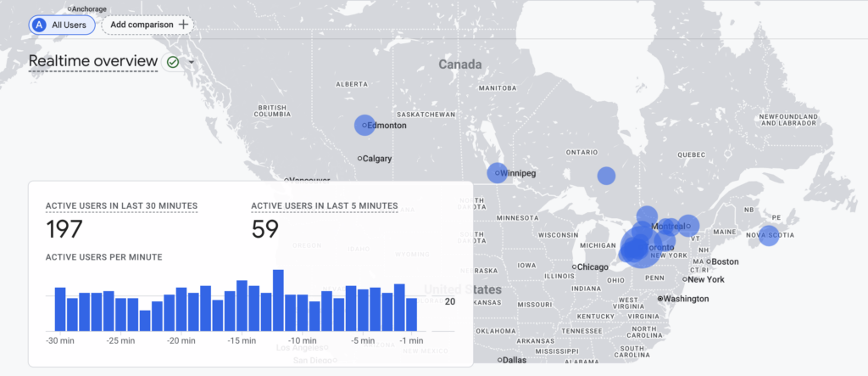Click Active Users in Last 30 Minutes label

point(121,205)
